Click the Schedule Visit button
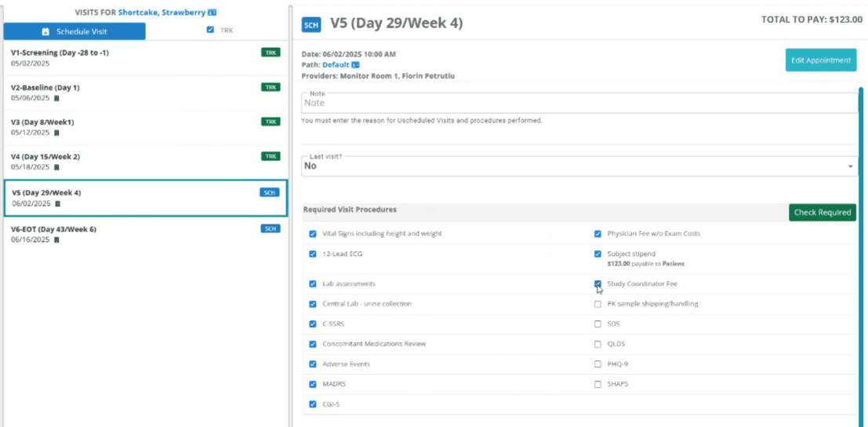The image size is (868, 427). tap(74, 31)
